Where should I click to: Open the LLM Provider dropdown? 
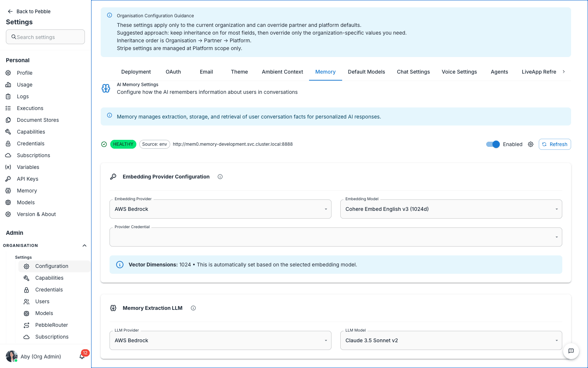220,340
